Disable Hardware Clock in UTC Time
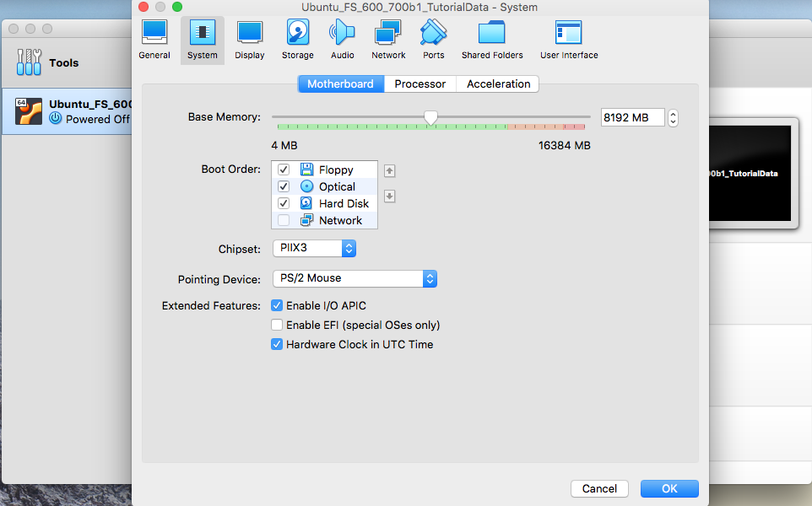812x506 pixels. [277, 344]
